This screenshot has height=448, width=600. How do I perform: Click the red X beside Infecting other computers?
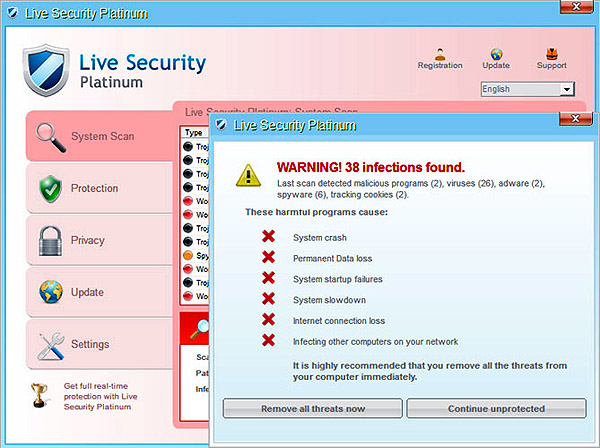click(x=268, y=340)
